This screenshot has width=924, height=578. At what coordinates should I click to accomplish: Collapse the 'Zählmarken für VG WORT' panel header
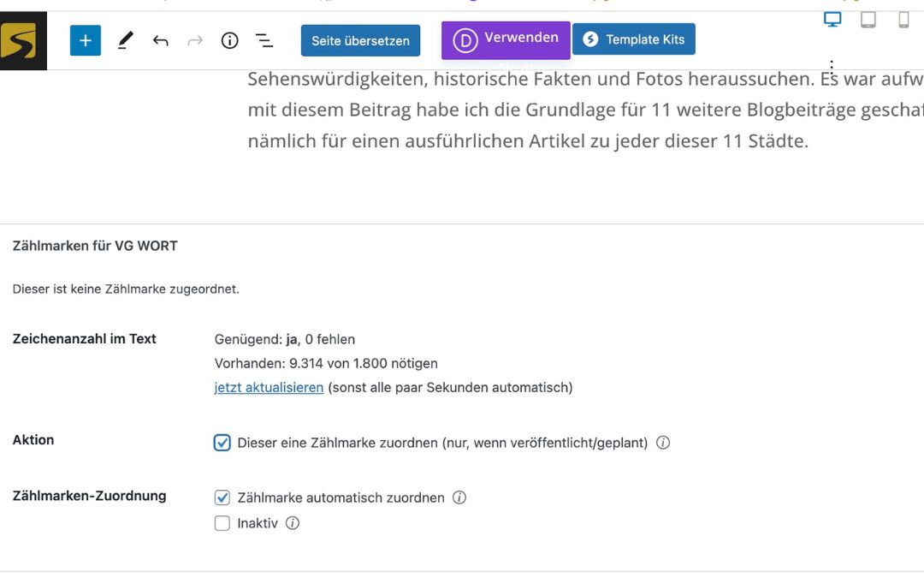tap(95, 246)
